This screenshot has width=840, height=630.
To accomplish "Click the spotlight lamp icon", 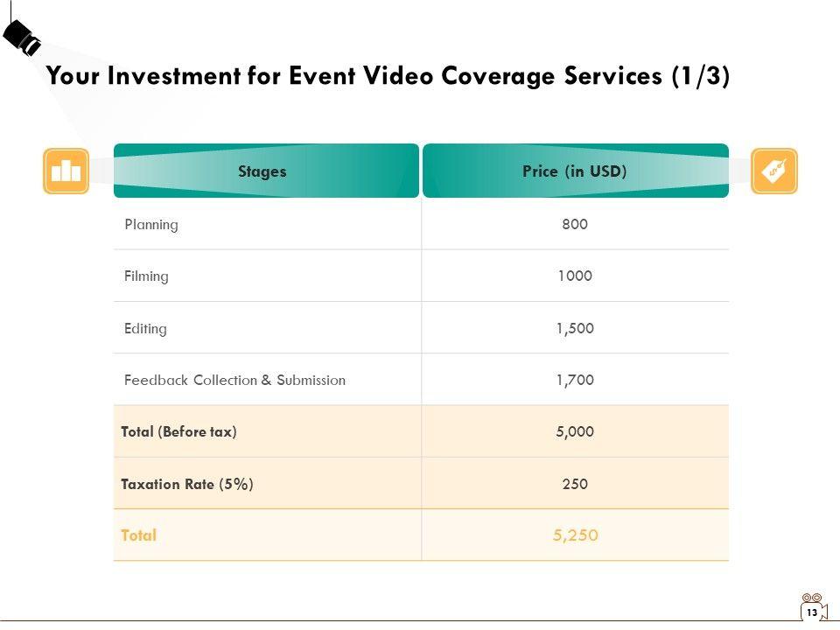I will (x=23, y=37).
